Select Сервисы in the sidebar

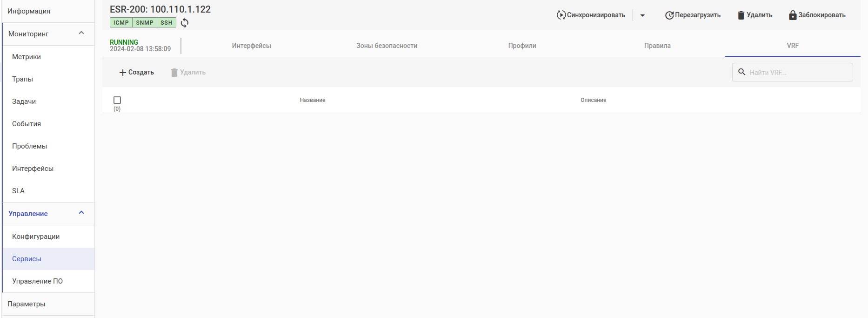[48, 259]
